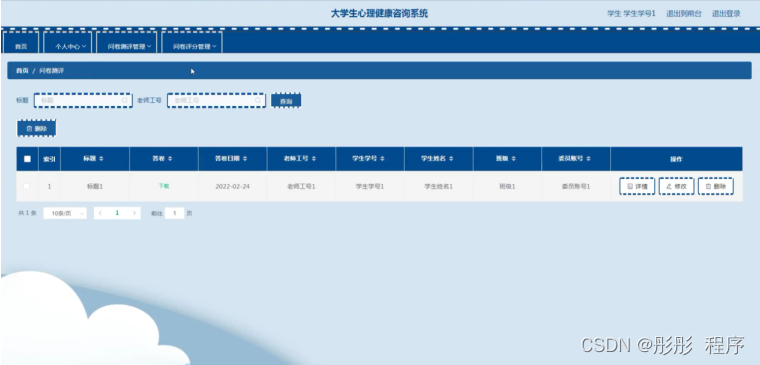
Task: Click the 前往 page jump input
Action: click(x=174, y=213)
